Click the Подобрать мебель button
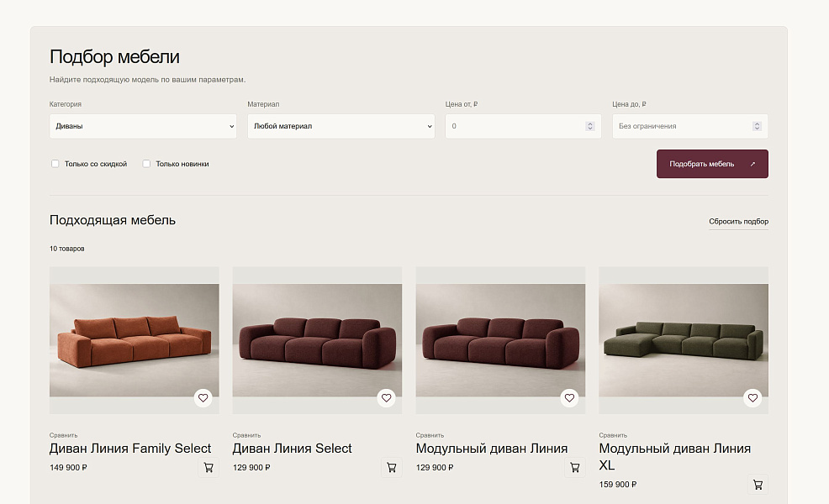The image size is (829, 504). click(x=712, y=164)
